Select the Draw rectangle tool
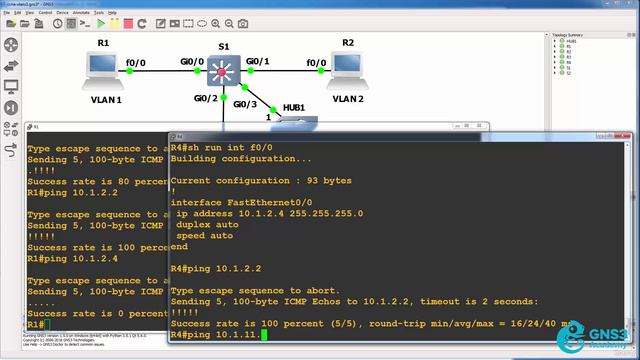Image resolution: width=640 pixels, height=360 pixels. 188,24
